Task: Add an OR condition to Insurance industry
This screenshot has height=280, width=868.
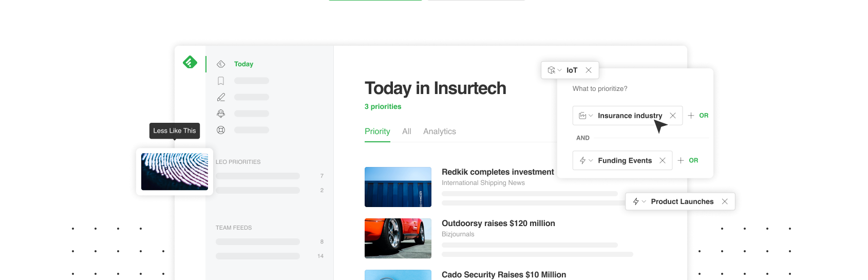Action: tap(699, 116)
